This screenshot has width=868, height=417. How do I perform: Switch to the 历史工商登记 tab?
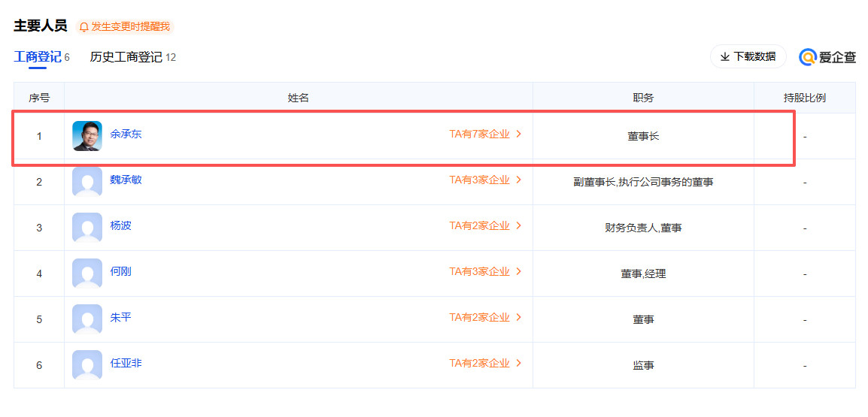(126, 57)
